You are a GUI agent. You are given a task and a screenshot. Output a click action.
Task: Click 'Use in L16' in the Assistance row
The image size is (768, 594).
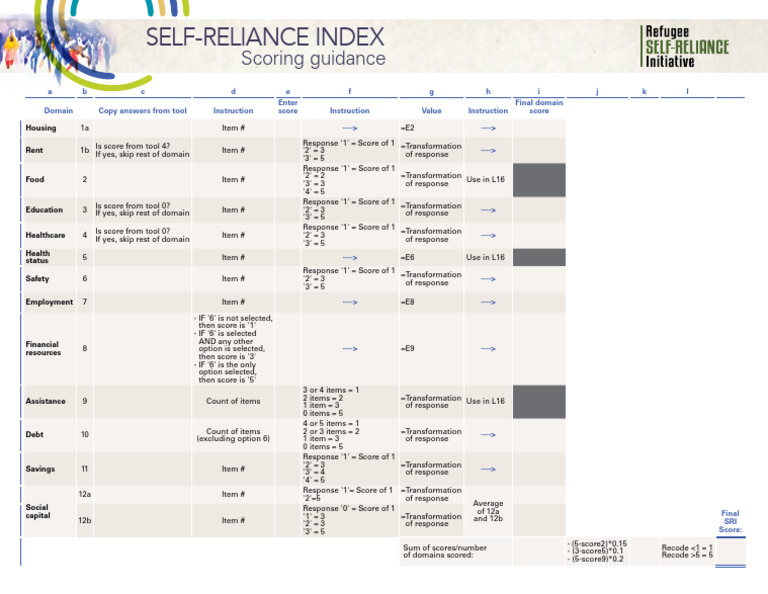coord(485,401)
